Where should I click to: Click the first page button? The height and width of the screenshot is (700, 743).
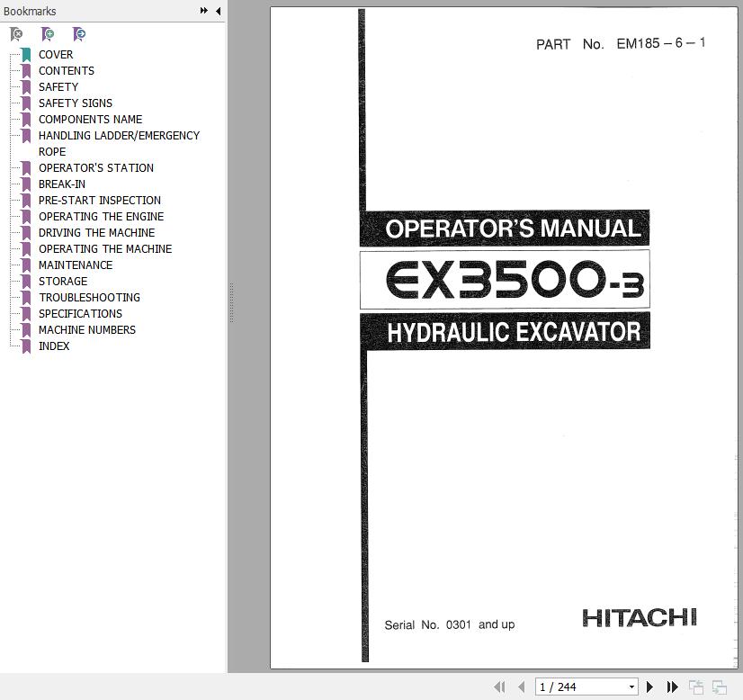tap(499, 687)
